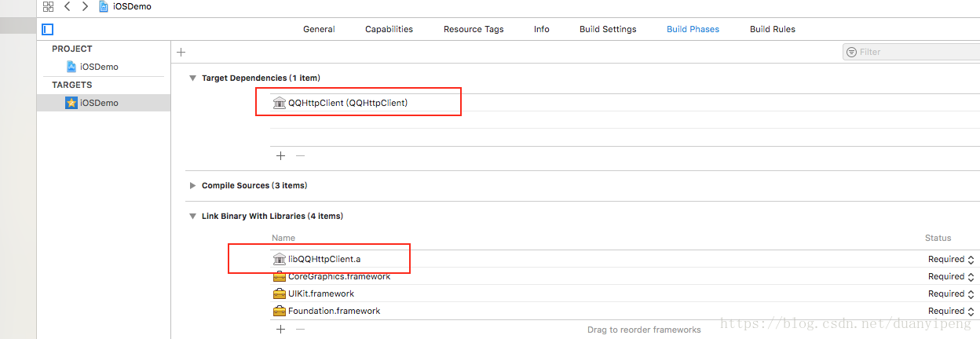
Task: Add a linked library with plus button
Action: click(281, 330)
